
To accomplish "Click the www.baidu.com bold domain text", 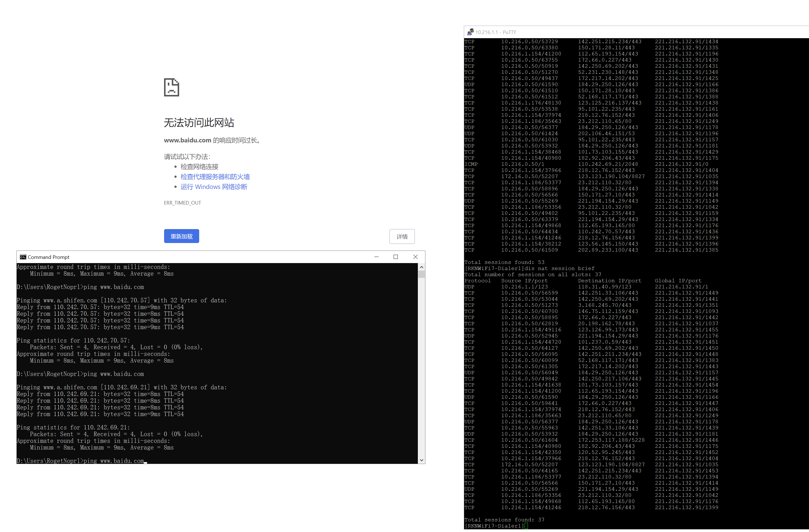I will [x=187, y=140].
